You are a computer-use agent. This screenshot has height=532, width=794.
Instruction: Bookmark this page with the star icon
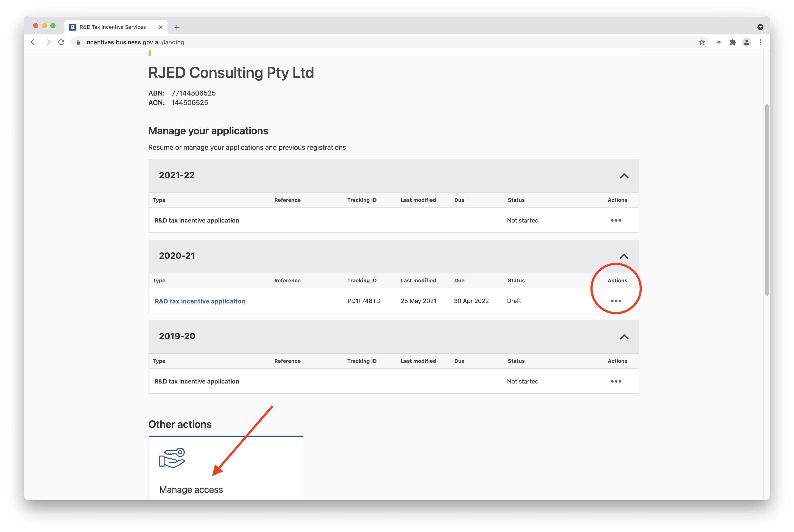tap(702, 42)
